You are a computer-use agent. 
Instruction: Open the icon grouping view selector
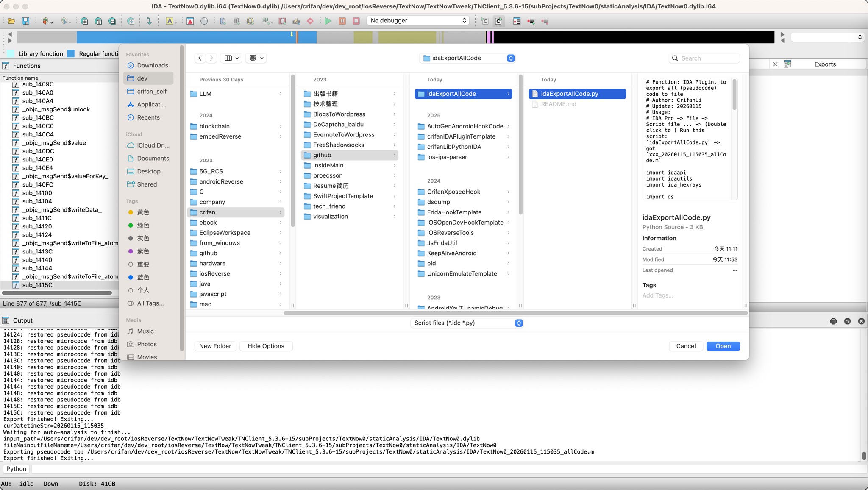pos(256,58)
